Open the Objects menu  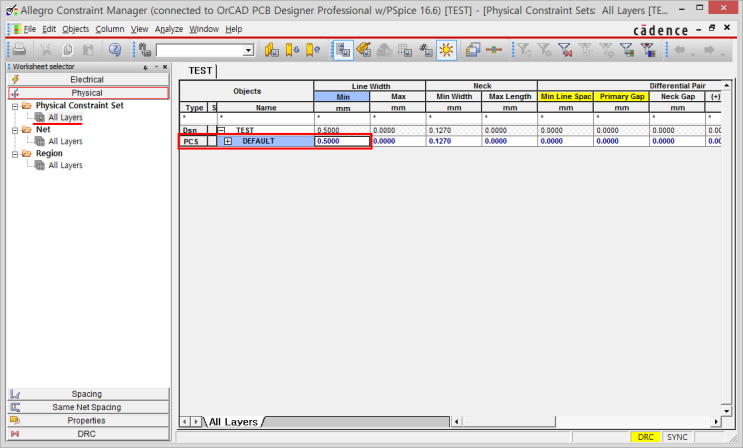point(76,29)
